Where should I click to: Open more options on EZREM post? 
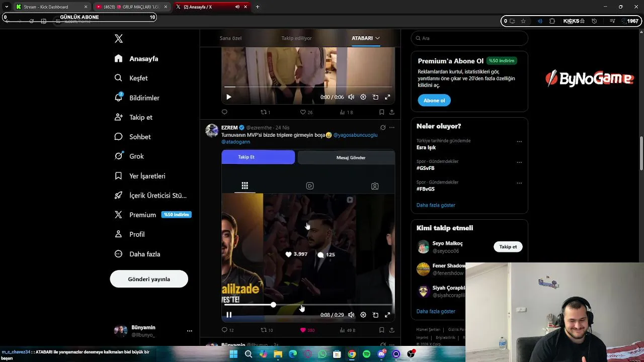tap(392, 128)
